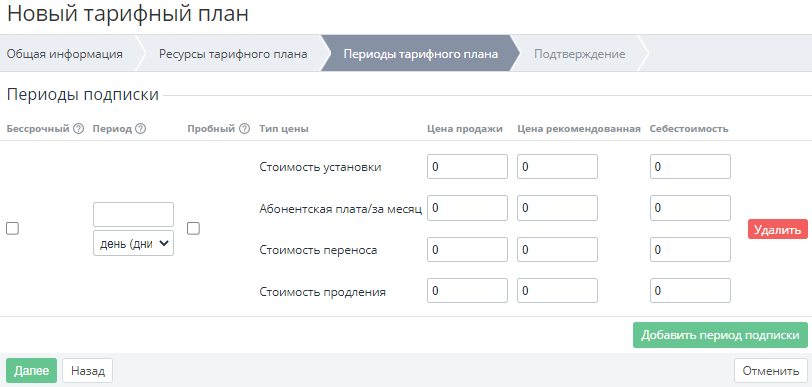The width and height of the screenshot is (812, 387).
Task: Toggle the Пробный trial checkbox
Action: click(x=193, y=228)
